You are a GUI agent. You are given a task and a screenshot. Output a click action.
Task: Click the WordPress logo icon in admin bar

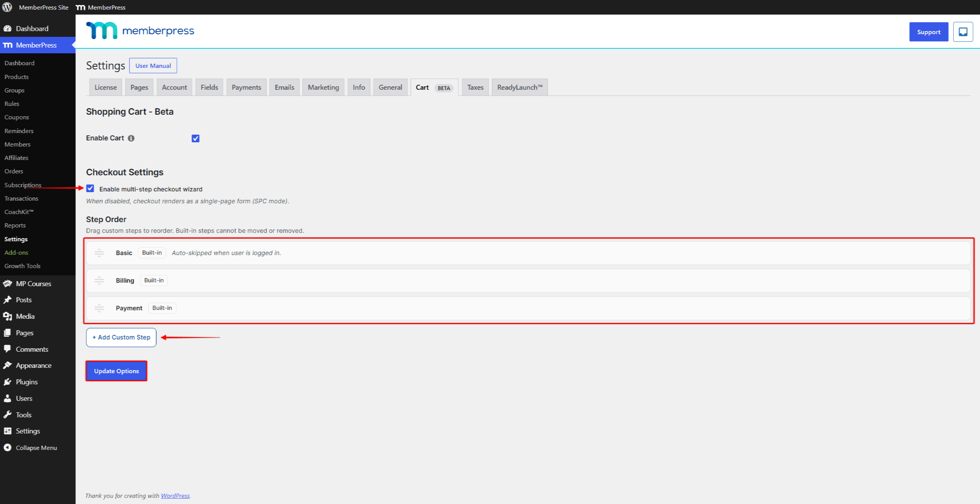7,7
